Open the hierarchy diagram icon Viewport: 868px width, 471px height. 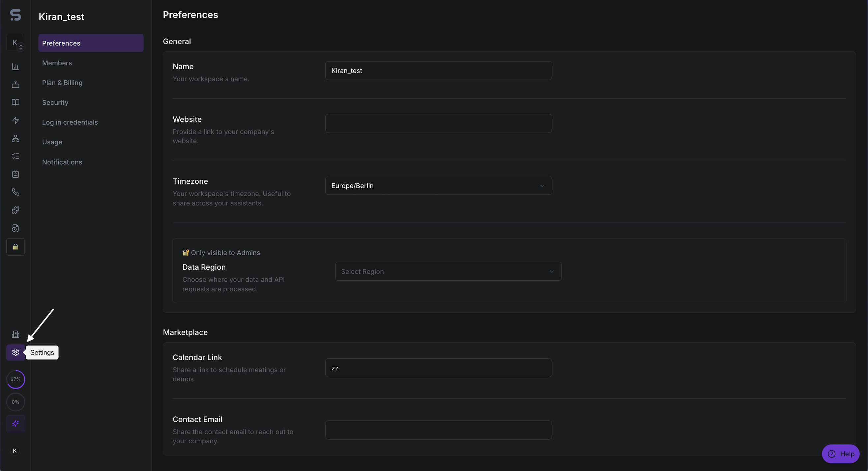[15, 138]
